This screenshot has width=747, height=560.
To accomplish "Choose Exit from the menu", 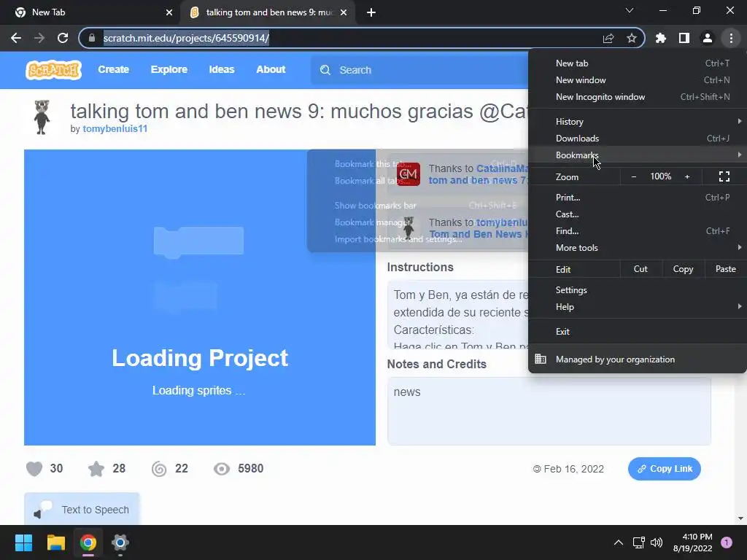I will [638, 332].
